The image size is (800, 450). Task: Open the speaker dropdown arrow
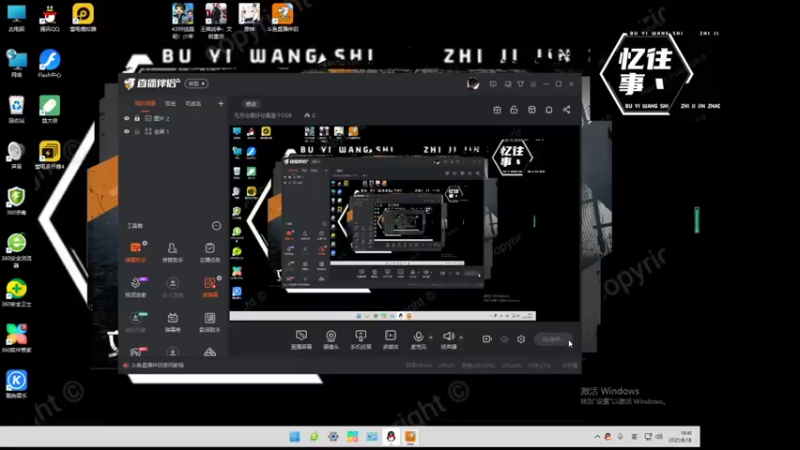tap(461, 337)
